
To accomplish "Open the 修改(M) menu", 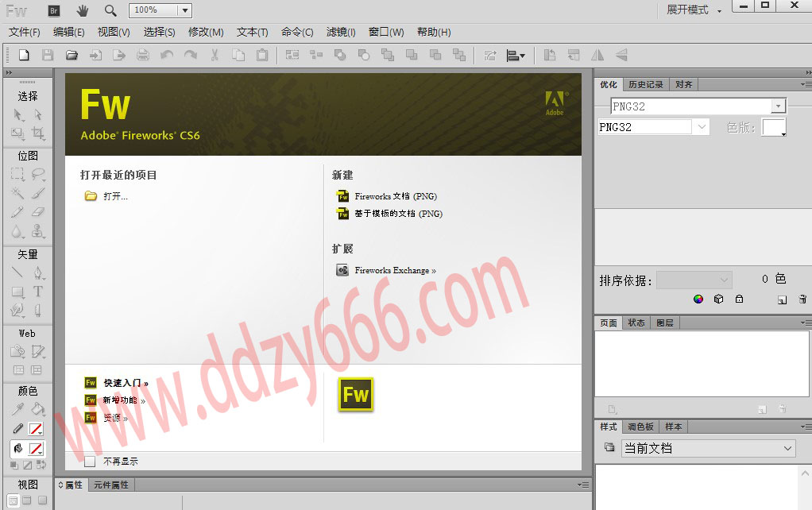I will coord(206,32).
